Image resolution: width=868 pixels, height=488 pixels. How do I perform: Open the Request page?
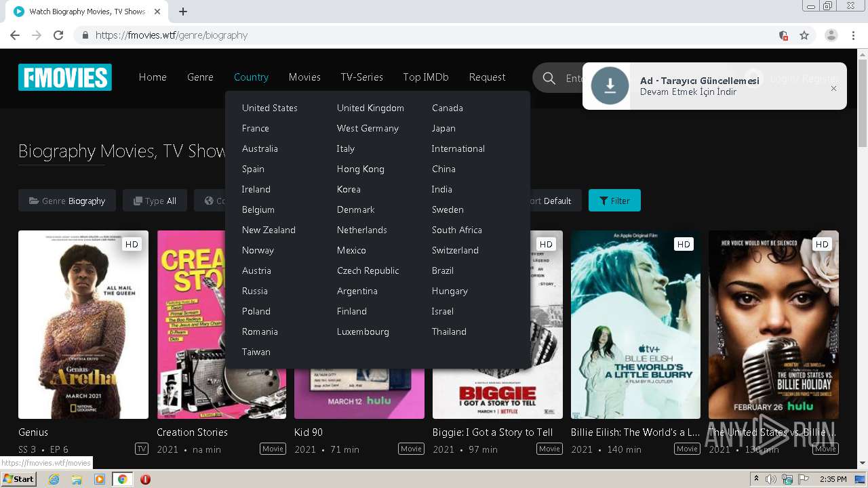[487, 77]
